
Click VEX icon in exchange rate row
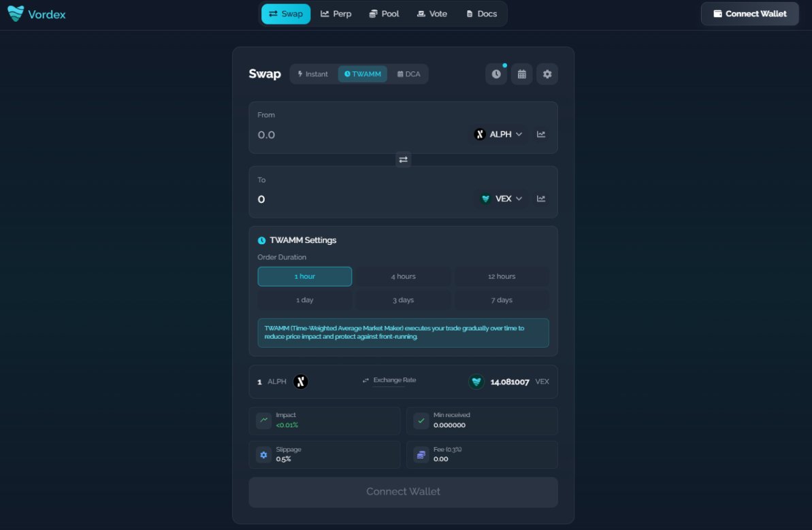(x=476, y=382)
